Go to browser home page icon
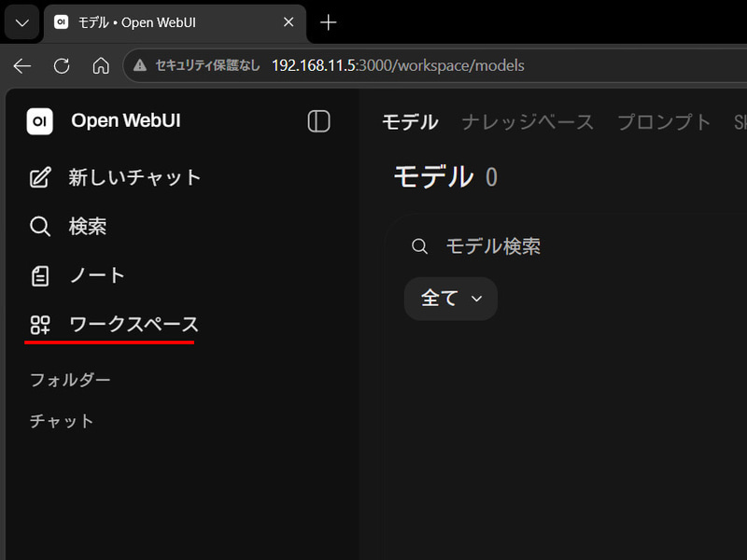747x560 pixels. click(x=101, y=65)
